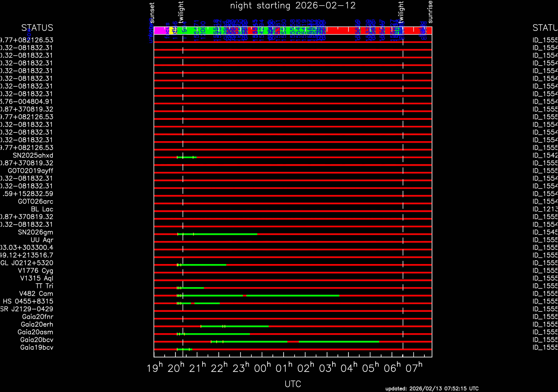Click the green bar in the Gaia20erh row
The height and width of the screenshot is (392, 558).
click(245, 327)
